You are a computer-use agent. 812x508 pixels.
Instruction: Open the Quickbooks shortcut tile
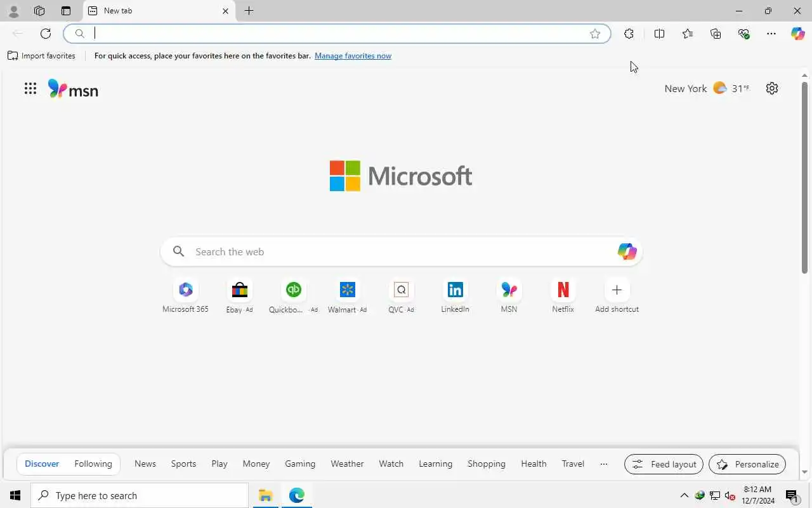[x=293, y=297]
